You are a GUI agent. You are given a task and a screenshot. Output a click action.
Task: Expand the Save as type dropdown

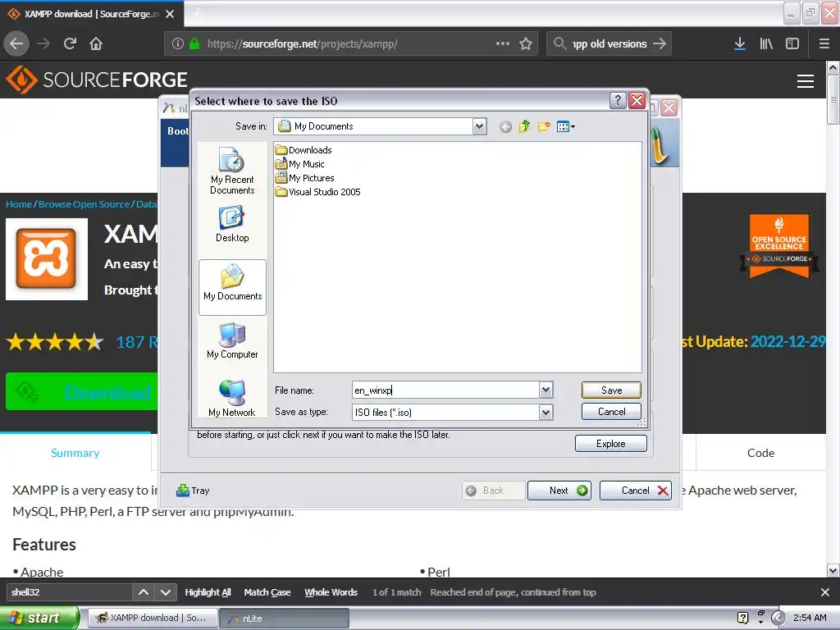(x=546, y=412)
